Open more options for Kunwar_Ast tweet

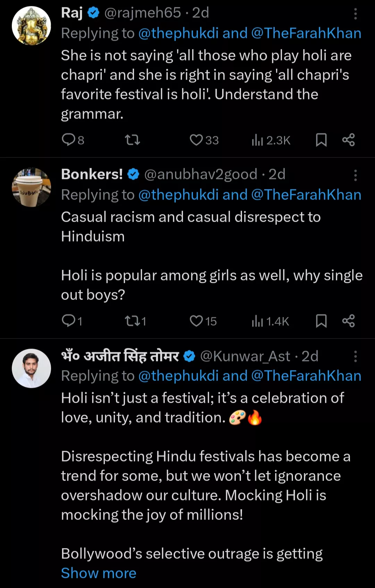[x=355, y=357]
